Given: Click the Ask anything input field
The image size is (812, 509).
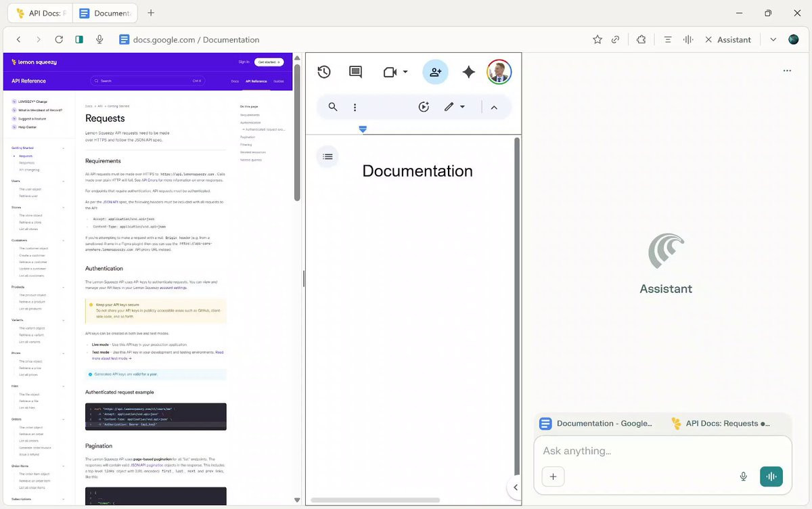Looking at the screenshot, I should [x=663, y=451].
